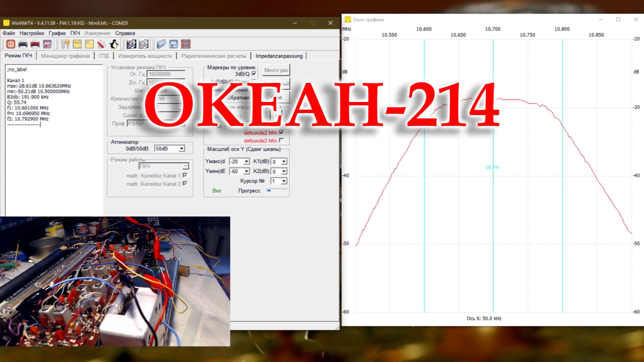Toggle math. Korrektur Kanal 1 checkbox
The height and width of the screenshot is (362, 644).
[185, 175]
